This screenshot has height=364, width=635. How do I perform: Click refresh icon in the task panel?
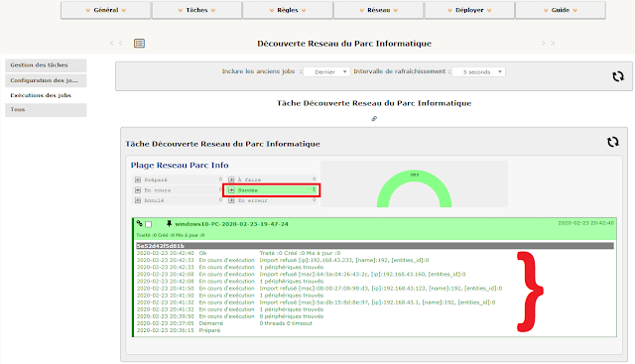click(x=613, y=142)
